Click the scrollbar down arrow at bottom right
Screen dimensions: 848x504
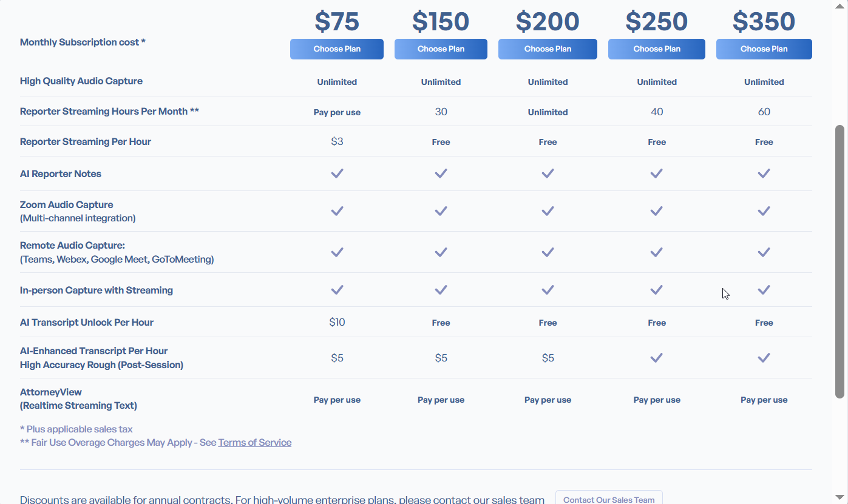coord(840,497)
